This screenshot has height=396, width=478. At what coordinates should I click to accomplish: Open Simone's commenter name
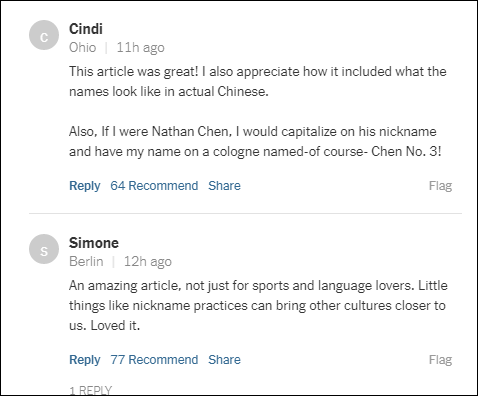point(94,243)
